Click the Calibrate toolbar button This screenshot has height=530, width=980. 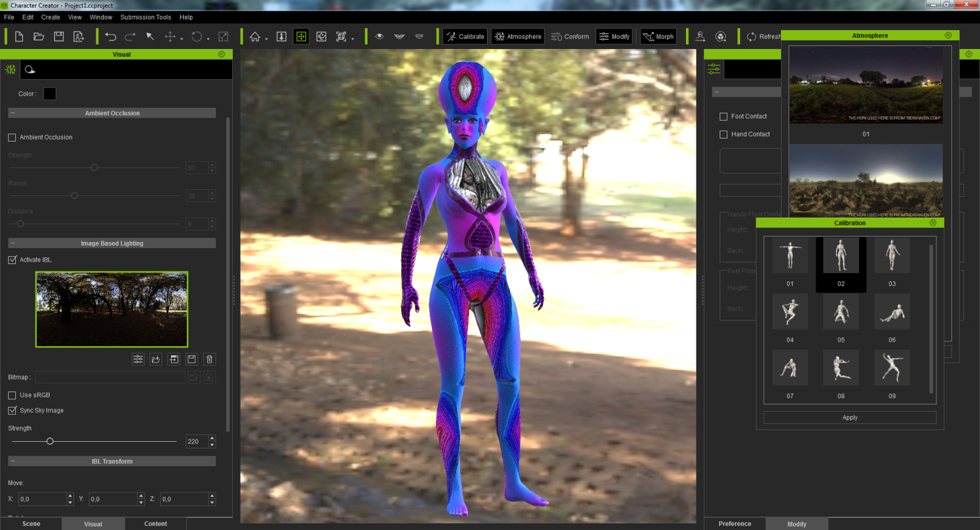tap(465, 37)
